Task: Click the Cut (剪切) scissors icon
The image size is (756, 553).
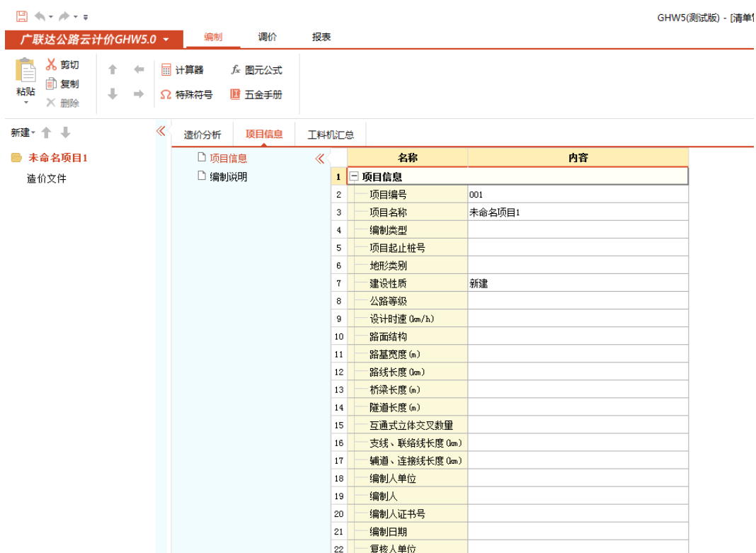Action: click(52, 65)
